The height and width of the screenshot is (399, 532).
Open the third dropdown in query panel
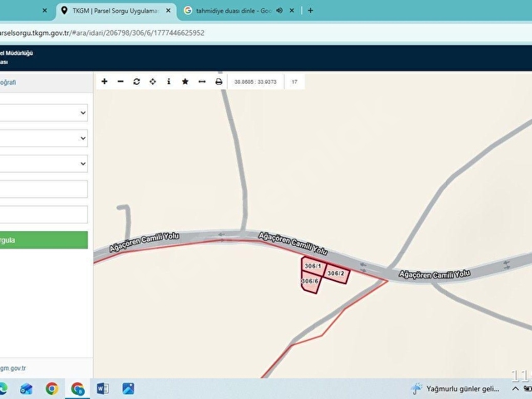pyautogui.click(x=43, y=164)
